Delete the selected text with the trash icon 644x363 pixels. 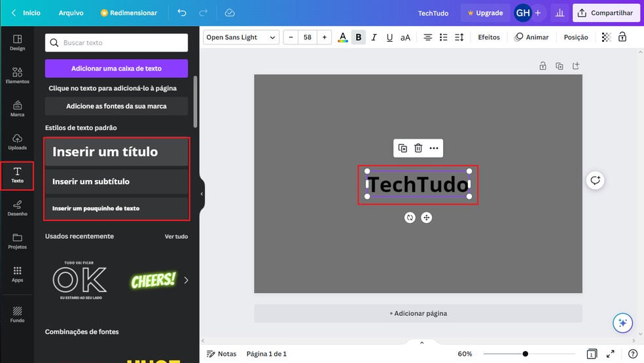(x=418, y=148)
